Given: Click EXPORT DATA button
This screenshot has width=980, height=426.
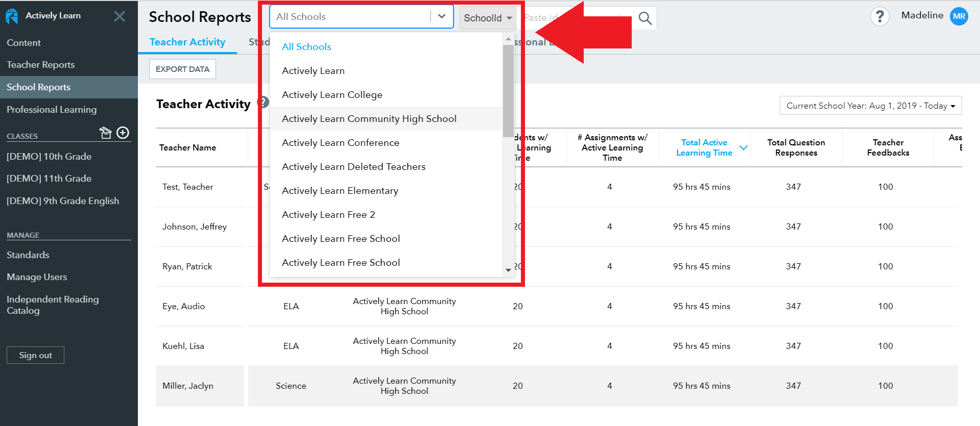Looking at the screenshot, I should pos(182,69).
